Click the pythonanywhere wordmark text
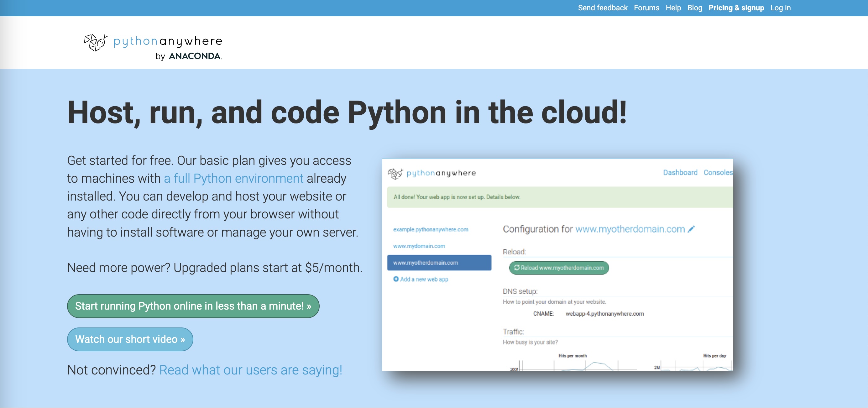Viewport: 868px width, 408px height. [x=168, y=41]
